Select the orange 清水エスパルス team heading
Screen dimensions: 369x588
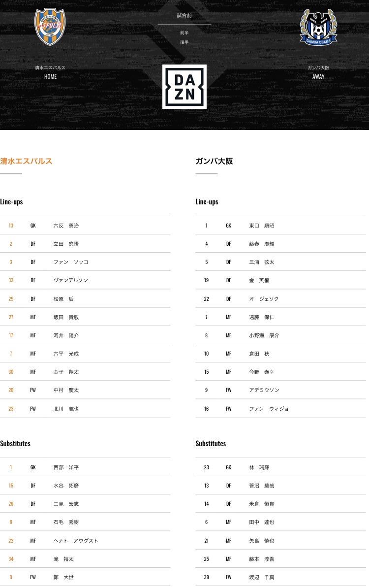point(26,161)
